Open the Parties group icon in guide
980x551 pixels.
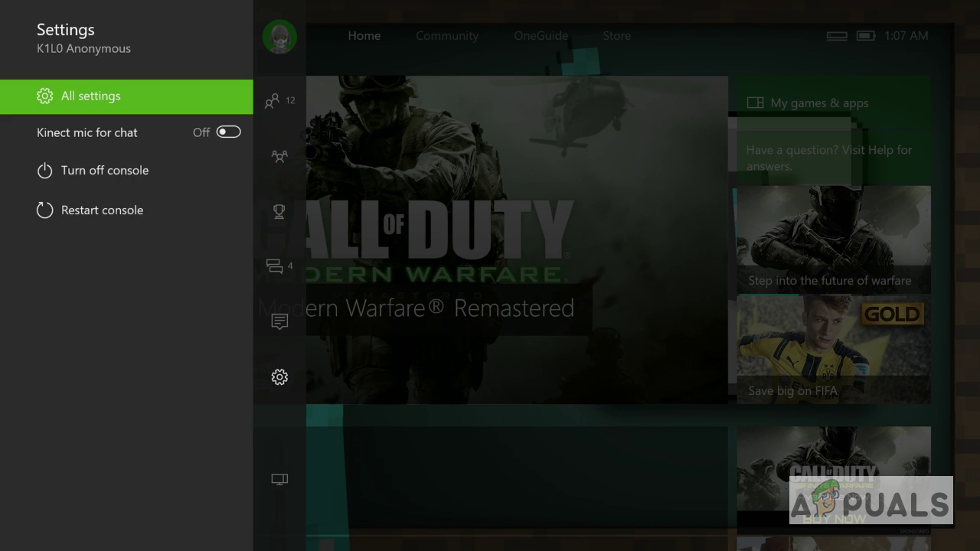(279, 156)
